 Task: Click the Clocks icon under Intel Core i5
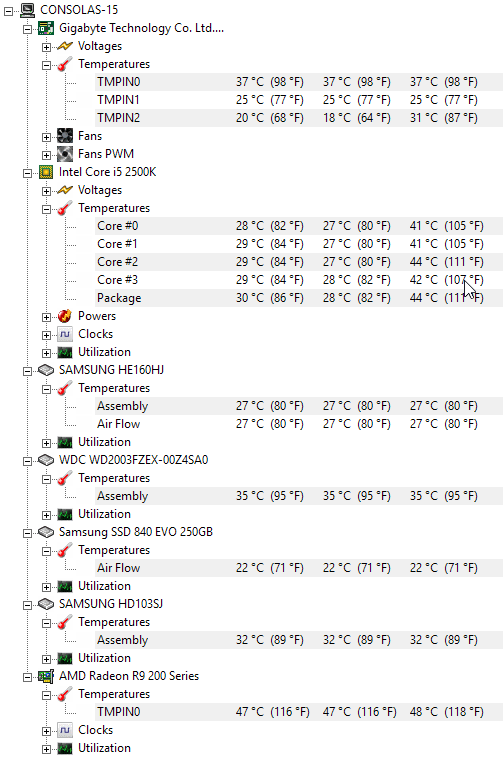tap(65, 334)
